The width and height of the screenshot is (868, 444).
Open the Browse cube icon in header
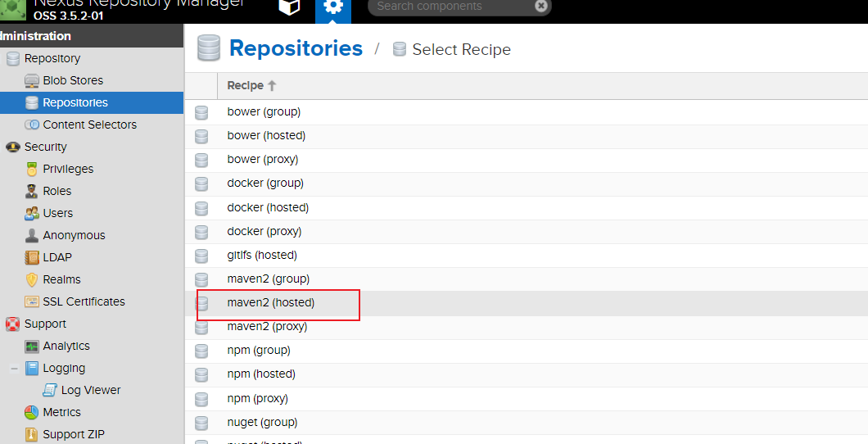[x=290, y=7]
